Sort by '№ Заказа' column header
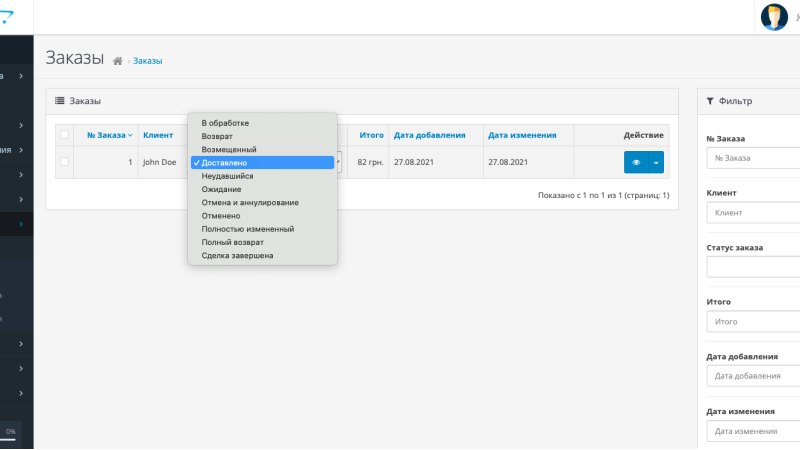 coord(109,135)
